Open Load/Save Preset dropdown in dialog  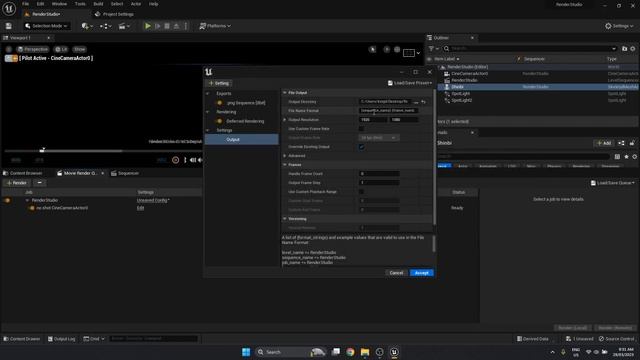tap(409, 83)
